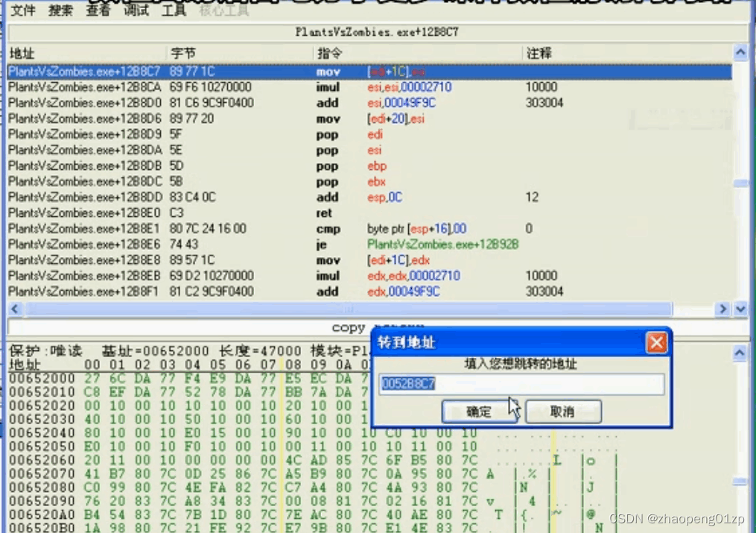Screen dimensions: 756x533
Task: Click hex row address 00652020
Action: (x=42, y=406)
